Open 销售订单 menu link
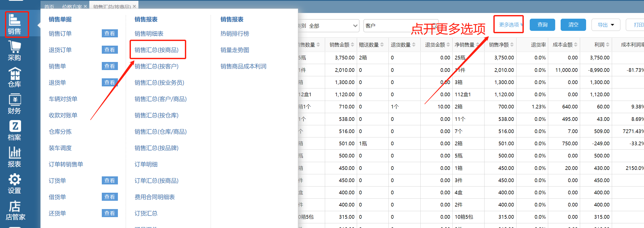The width and height of the screenshot is (644, 228). (60, 33)
